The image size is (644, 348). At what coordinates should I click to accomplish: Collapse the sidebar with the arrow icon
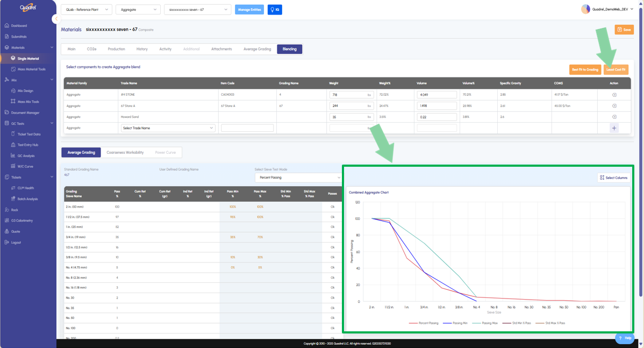[x=56, y=19]
